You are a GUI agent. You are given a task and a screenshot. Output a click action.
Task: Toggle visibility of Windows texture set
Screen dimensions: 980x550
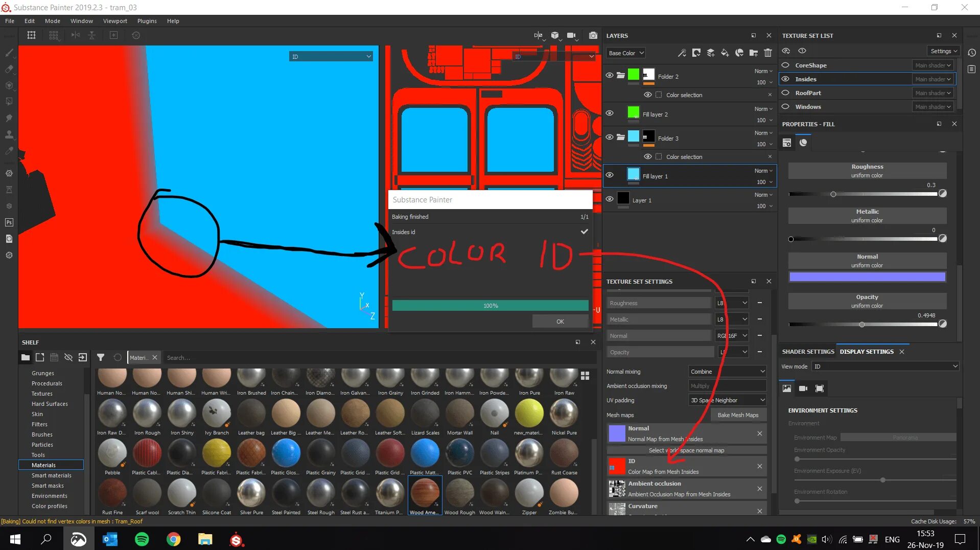[x=785, y=106]
